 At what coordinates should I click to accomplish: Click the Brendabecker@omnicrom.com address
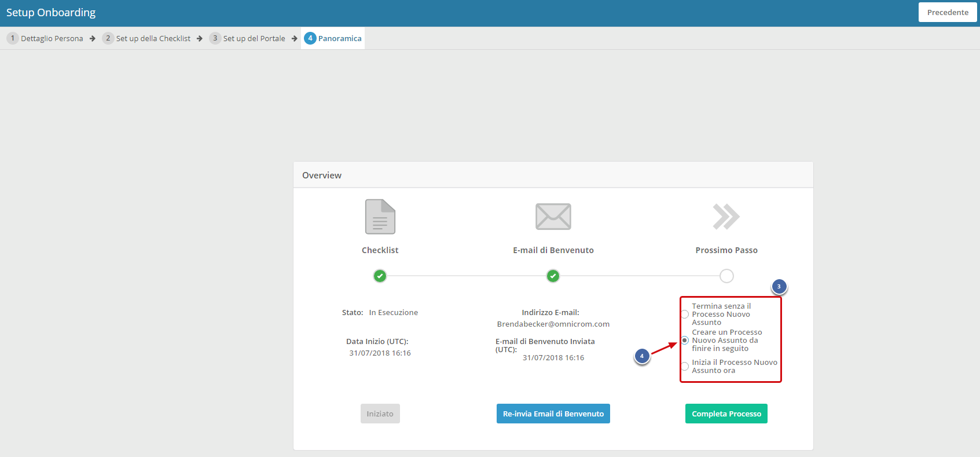(553, 324)
